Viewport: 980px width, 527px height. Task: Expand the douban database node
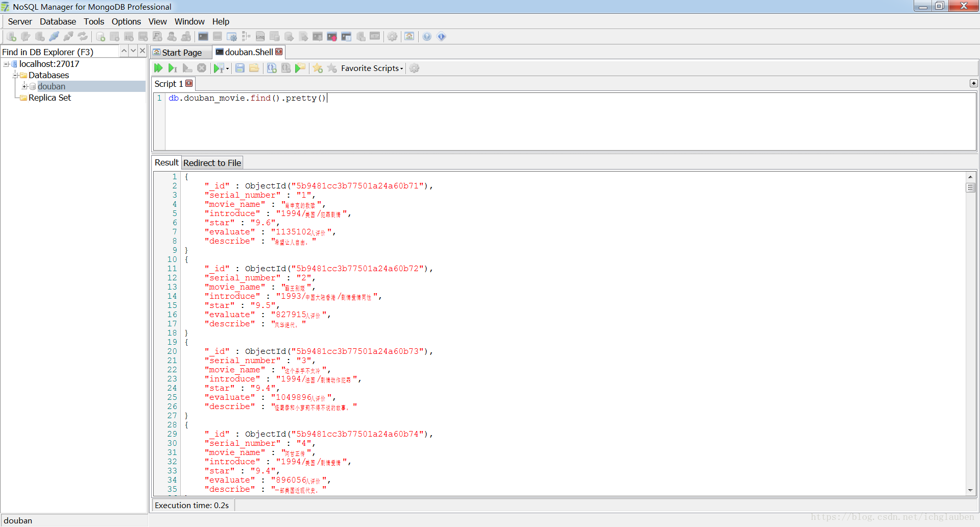tap(25, 86)
